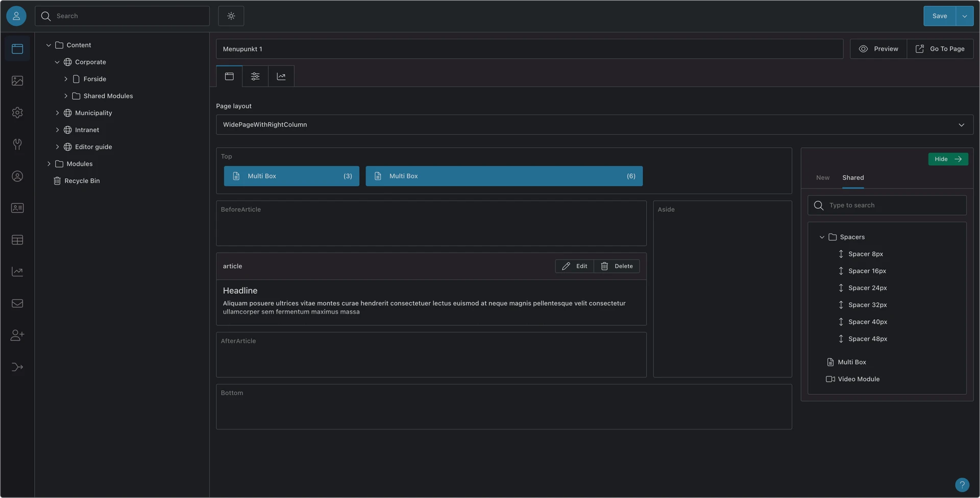Open the page settings sliders tab

pos(255,76)
